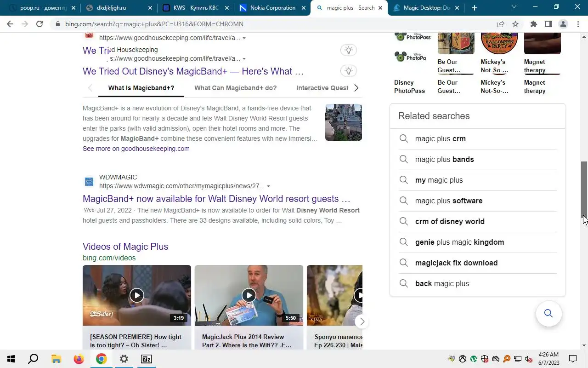The height and width of the screenshot is (368, 588).
Task: Click bing.com/videos link
Action: 109,258
